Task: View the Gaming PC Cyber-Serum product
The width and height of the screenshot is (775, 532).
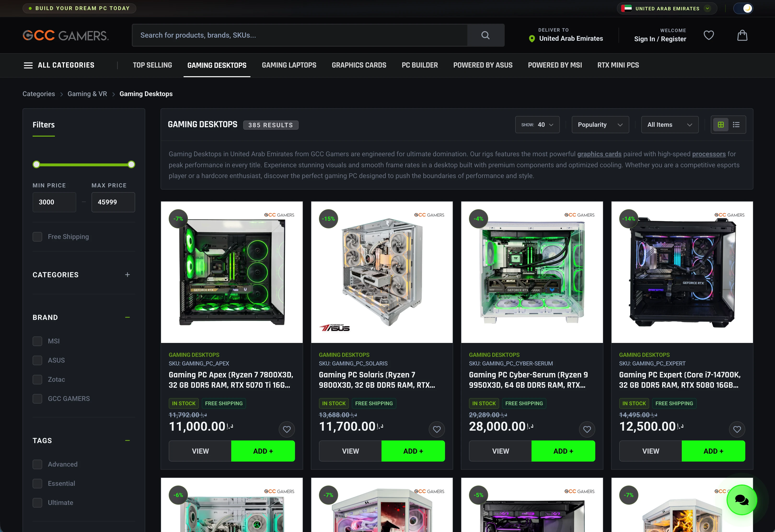Action: point(500,451)
